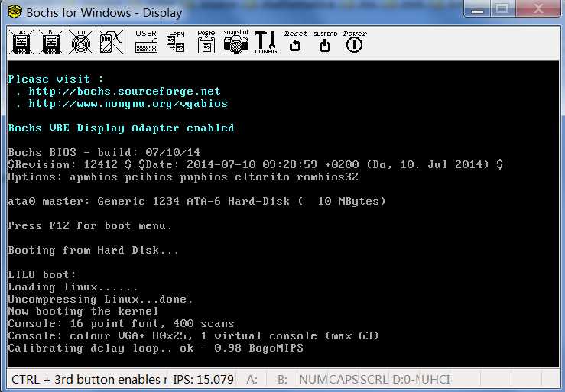Click the Power button icon
The height and width of the screenshot is (392, 565).
(355, 42)
